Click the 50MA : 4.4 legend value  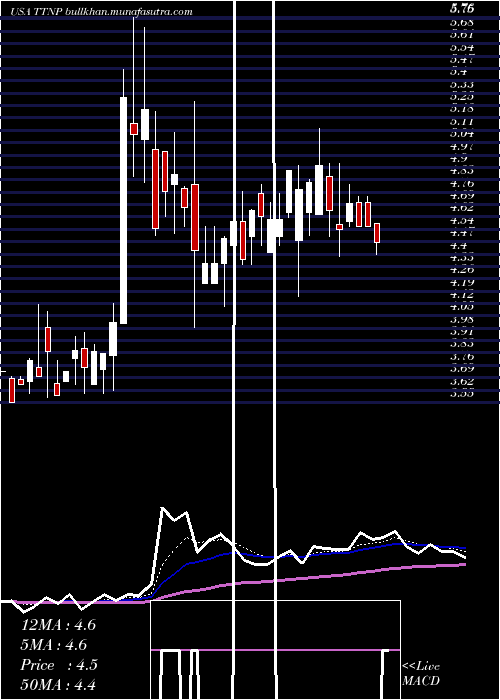point(58,684)
